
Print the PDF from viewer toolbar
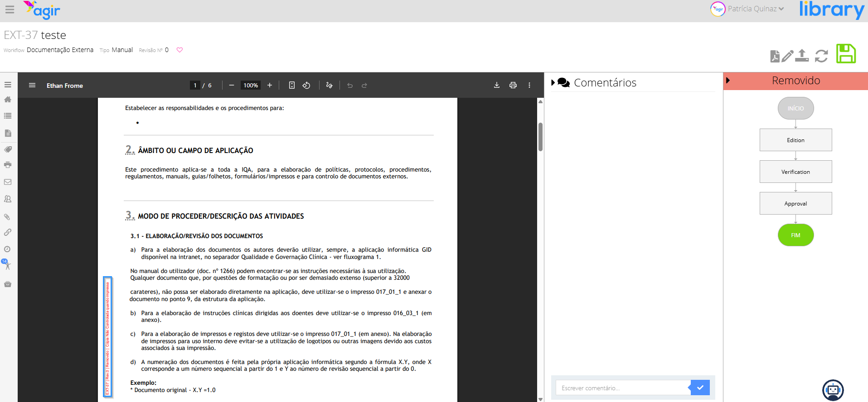click(513, 85)
